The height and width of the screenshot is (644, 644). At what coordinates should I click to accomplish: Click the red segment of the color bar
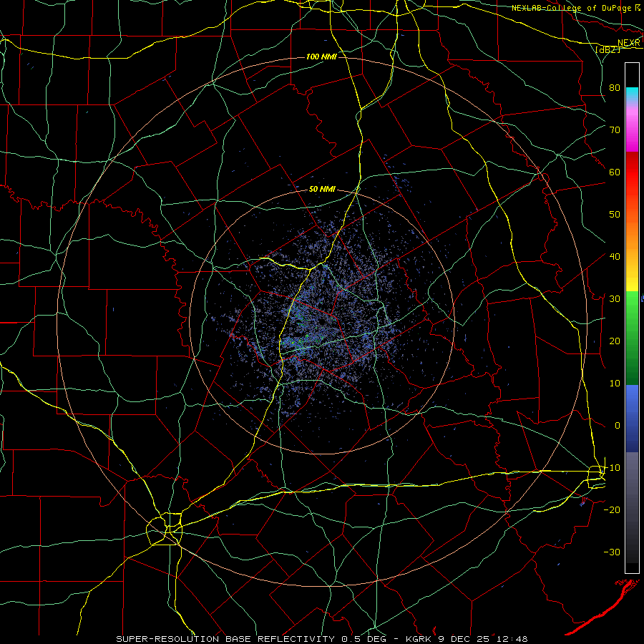pyautogui.click(x=632, y=172)
